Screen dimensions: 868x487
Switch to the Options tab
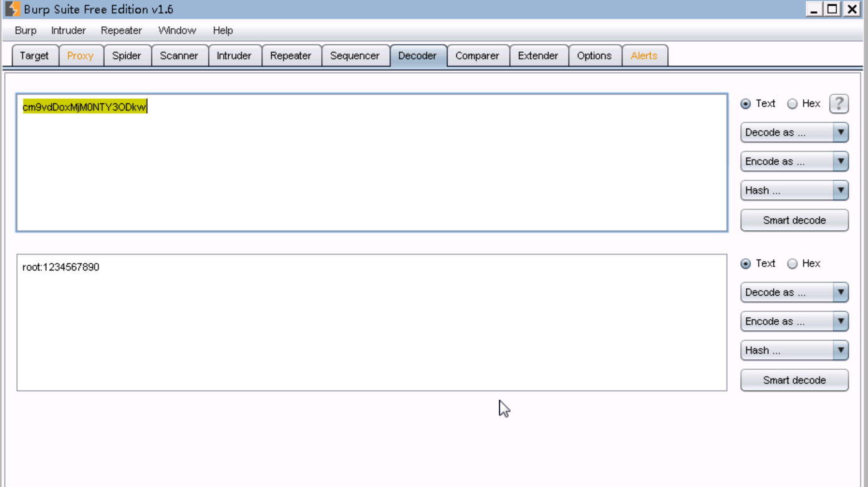tap(594, 55)
